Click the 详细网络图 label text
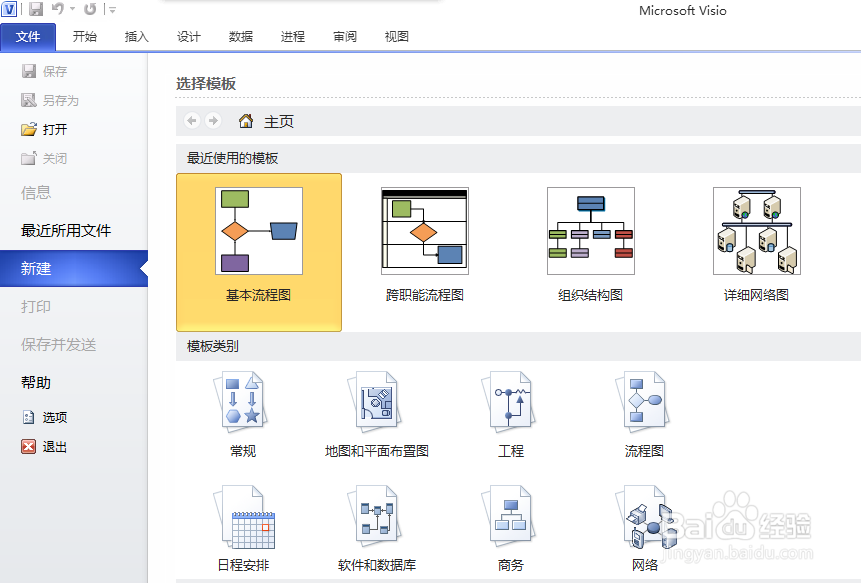 pos(757,295)
